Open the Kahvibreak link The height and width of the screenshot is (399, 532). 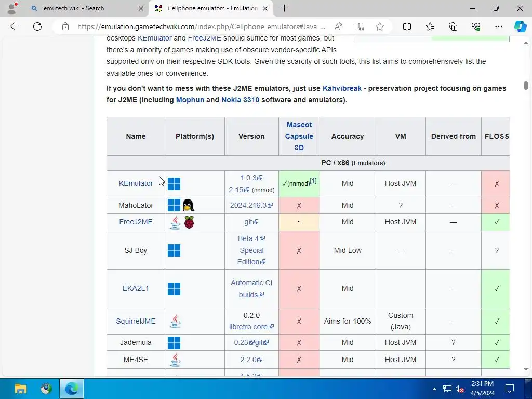[x=342, y=88]
